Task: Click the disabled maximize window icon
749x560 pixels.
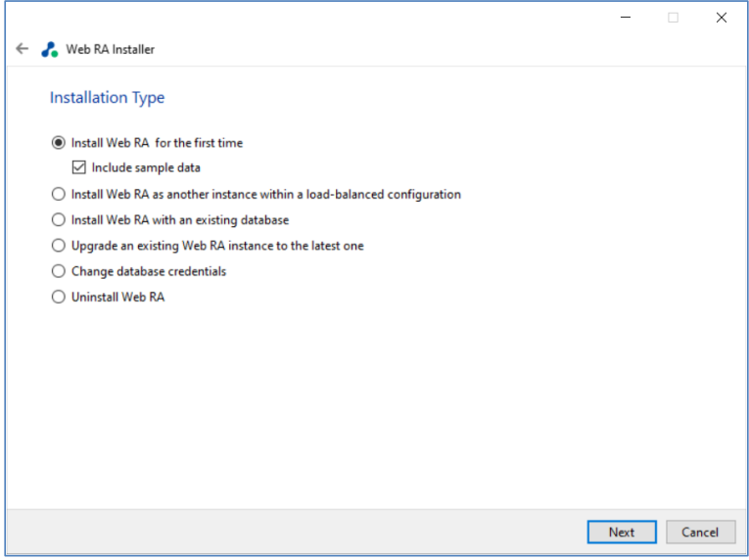Action: 673,18
